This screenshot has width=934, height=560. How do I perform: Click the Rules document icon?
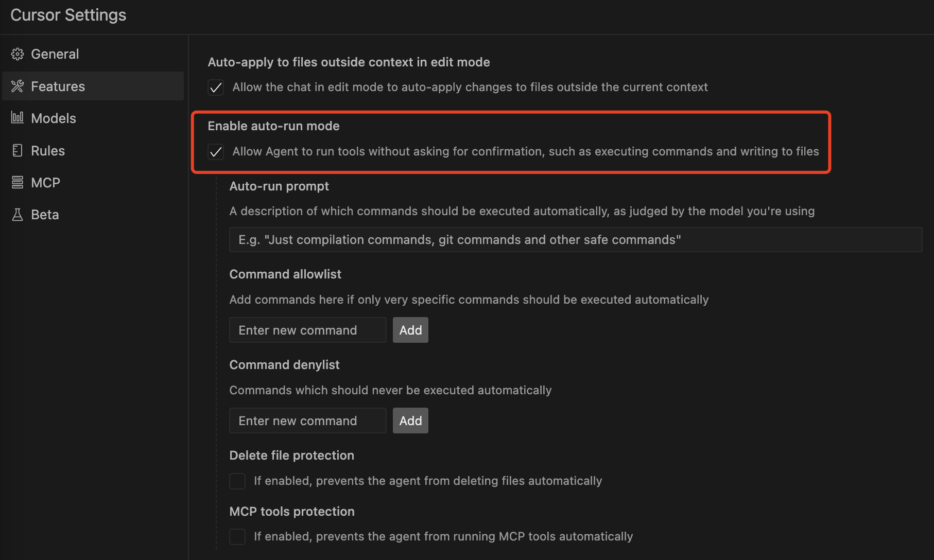coord(18,150)
